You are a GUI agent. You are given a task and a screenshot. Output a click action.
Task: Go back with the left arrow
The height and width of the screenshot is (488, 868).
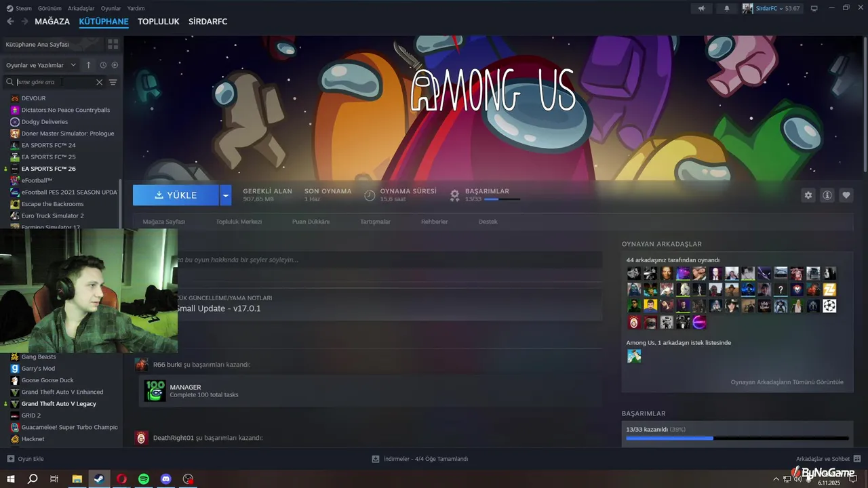click(10, 22)
